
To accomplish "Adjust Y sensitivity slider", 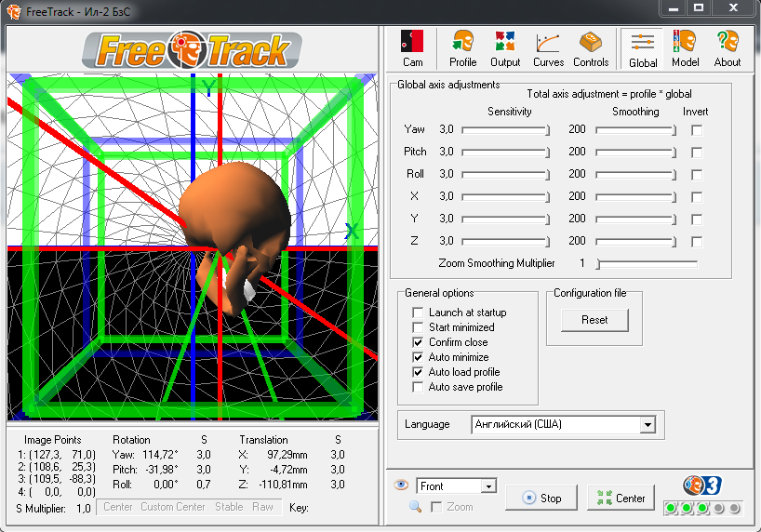I will coord(506,219).
